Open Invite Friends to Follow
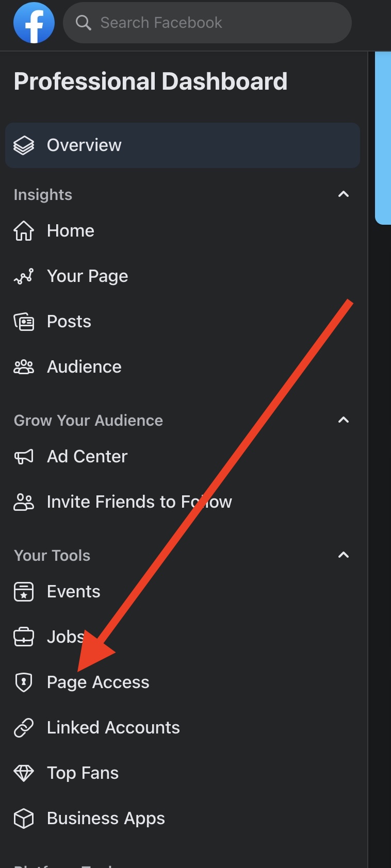Screen dimensions: 391x868 [139, 502]
